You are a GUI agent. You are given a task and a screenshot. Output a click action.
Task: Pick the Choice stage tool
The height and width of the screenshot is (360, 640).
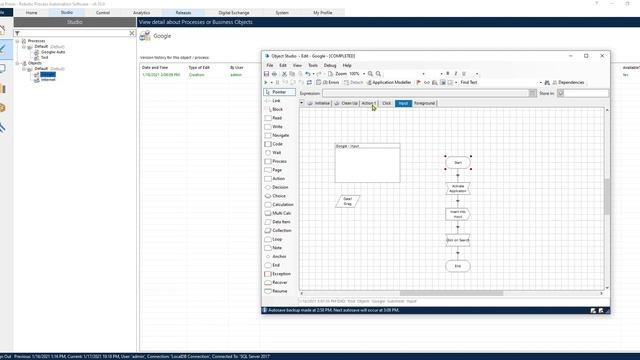click(x=276, y=196)
